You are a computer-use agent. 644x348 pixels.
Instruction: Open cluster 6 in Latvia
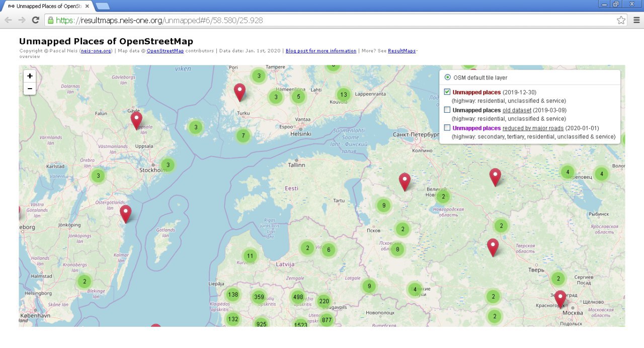[328, 249]
